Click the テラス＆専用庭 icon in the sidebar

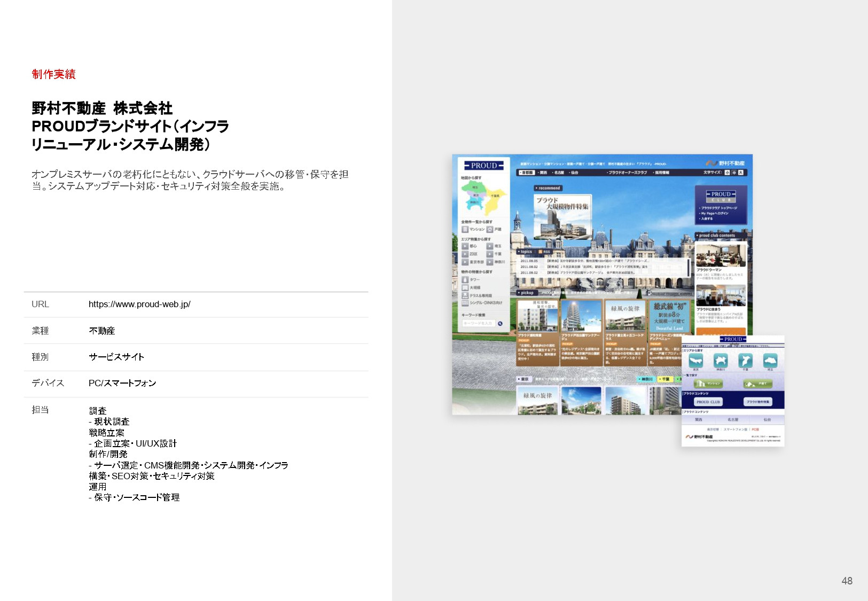[465, 295]
